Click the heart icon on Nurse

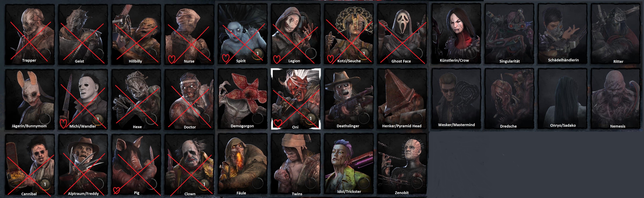pos(172,59)
